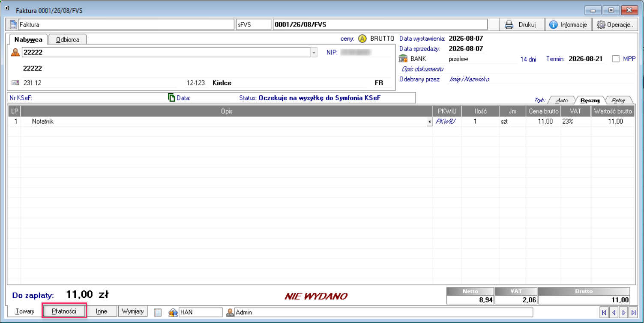Click the Opis column header
Screen dimensions: 644x323
(x=227, y=111)
